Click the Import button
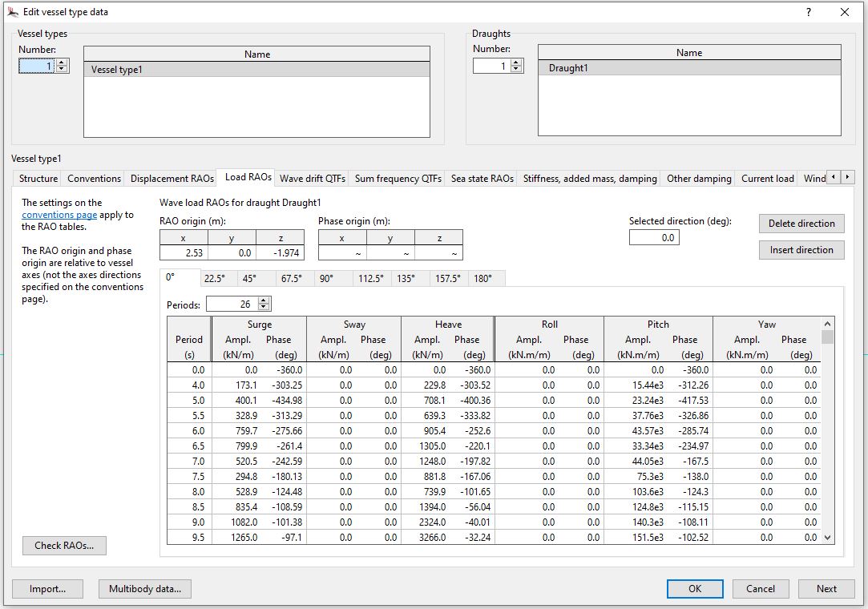Viewport: 868px width, 609px height. click(x=47, y=588)
